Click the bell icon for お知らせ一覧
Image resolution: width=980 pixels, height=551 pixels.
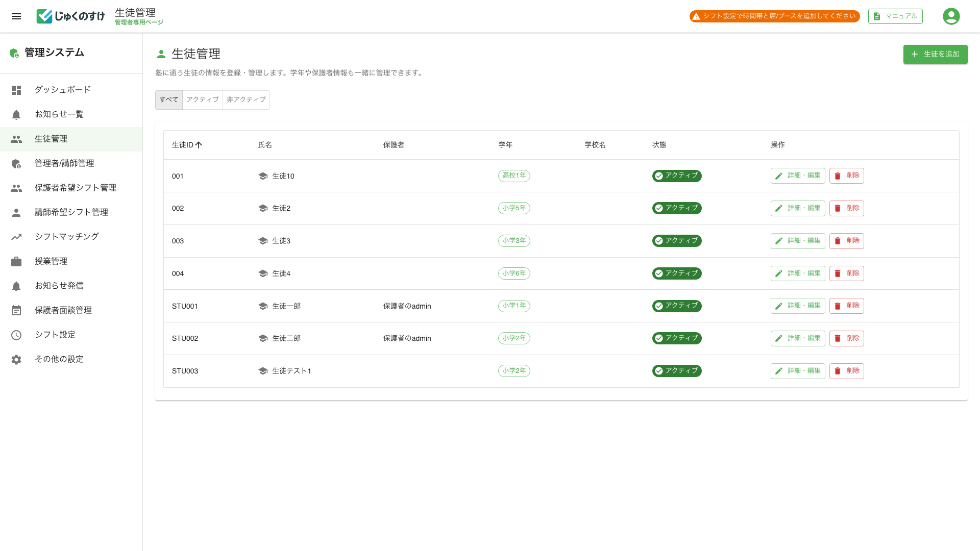[16, 115]
